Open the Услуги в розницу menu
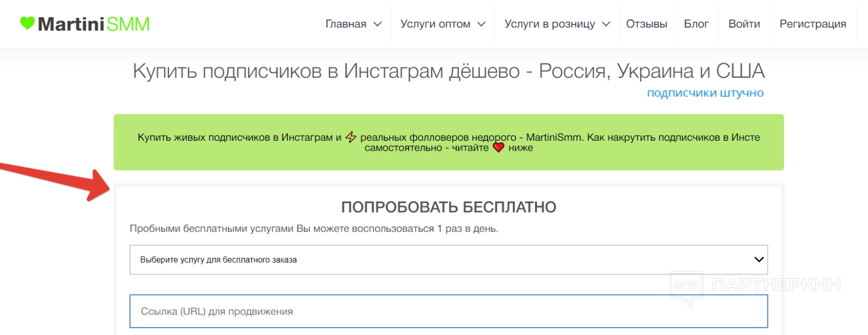 click(550, 24)
